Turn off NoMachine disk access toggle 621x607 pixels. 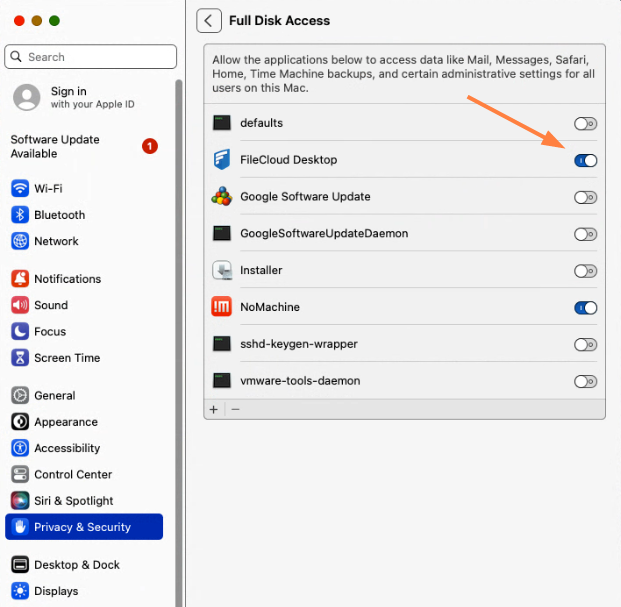(585, 307)
